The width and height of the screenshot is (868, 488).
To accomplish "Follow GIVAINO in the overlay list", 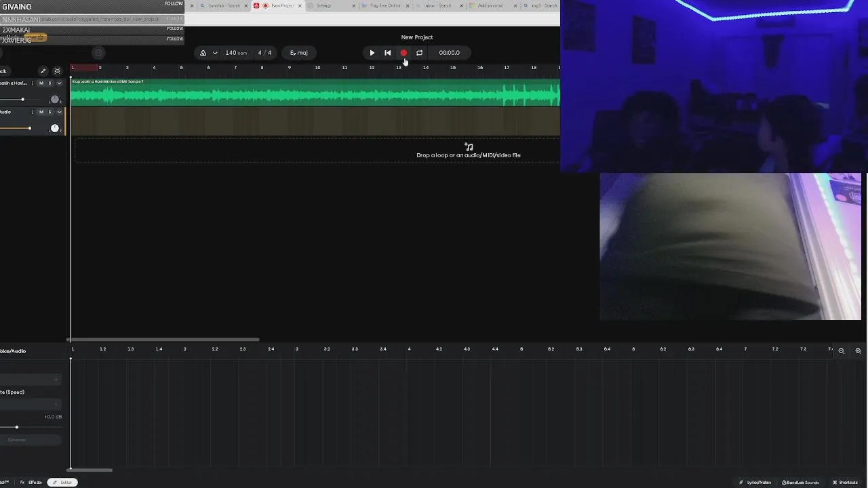I will [174, 3].
